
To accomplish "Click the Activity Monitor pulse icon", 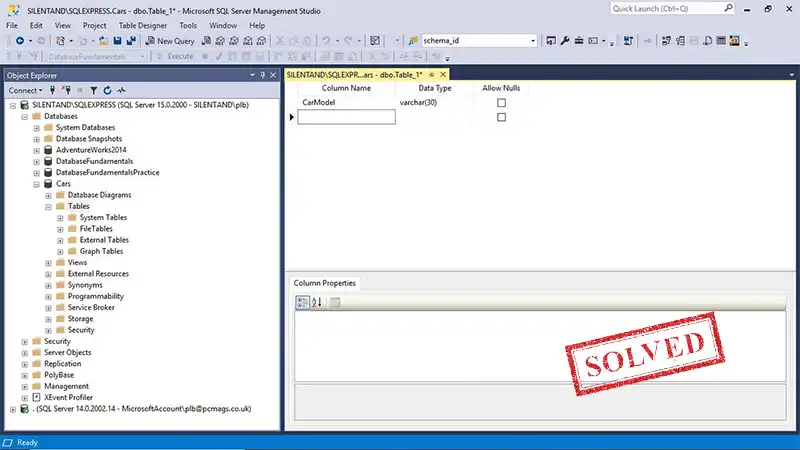I will point(121,90).
